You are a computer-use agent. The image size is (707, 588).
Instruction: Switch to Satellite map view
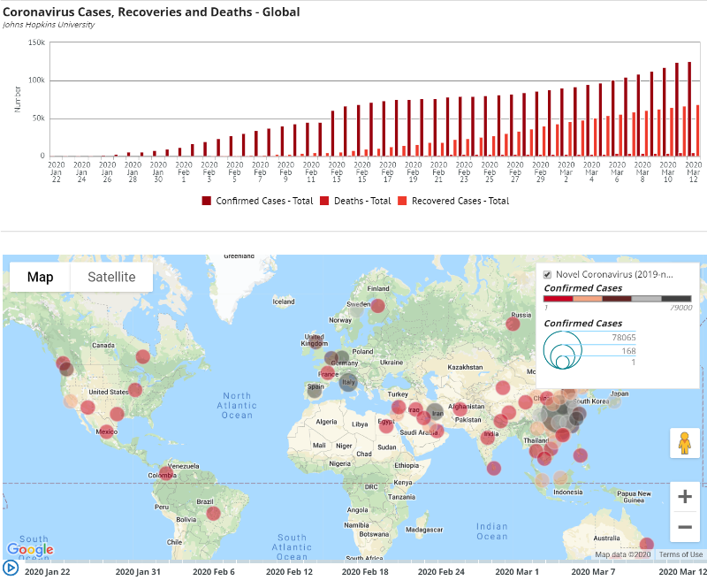pos(110,276)
